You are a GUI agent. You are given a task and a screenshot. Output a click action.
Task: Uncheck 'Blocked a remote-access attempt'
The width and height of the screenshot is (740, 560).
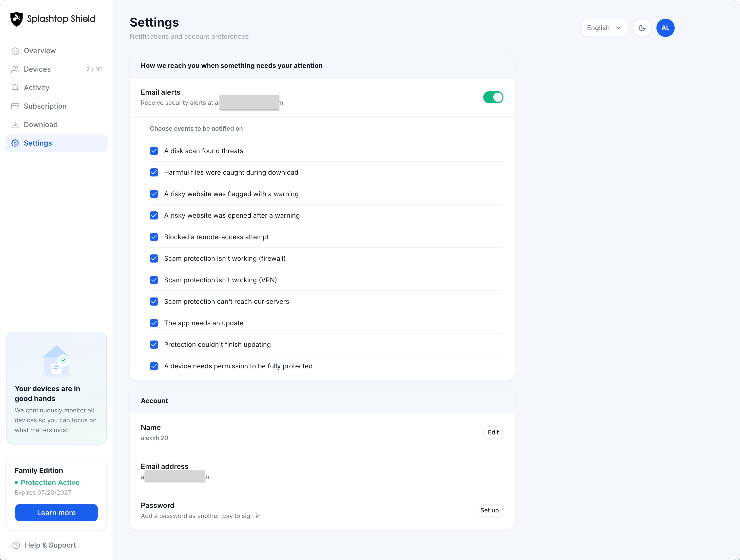pyautogui.click(x=154, y=237)
